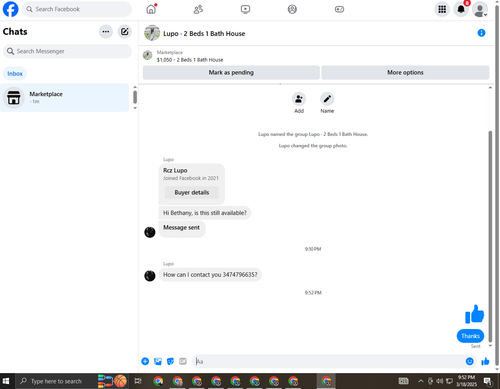Click the sent 'Thanks' message bubble
500x389 pixels.
click(470, 336)
